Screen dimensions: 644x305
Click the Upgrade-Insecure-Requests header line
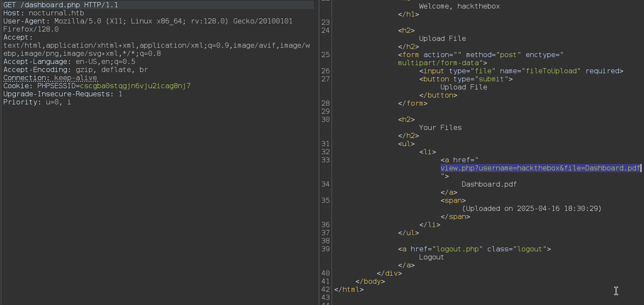(63, 94)
